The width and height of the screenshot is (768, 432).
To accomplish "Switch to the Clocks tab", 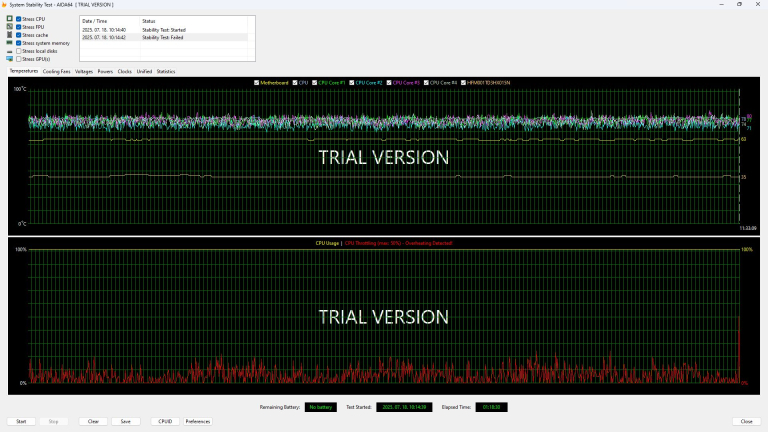I will (124, 72).
